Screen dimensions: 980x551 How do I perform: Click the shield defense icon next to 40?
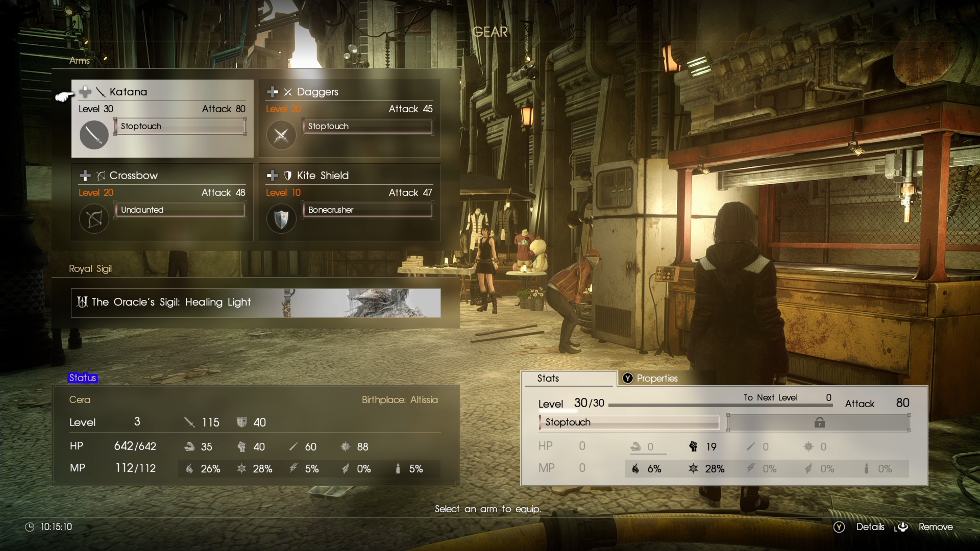tap(241, 422)
